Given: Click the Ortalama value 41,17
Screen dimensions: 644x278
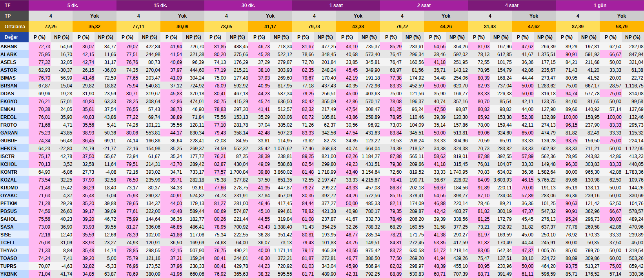Looking at the screenshot, I should click(270, 27).
